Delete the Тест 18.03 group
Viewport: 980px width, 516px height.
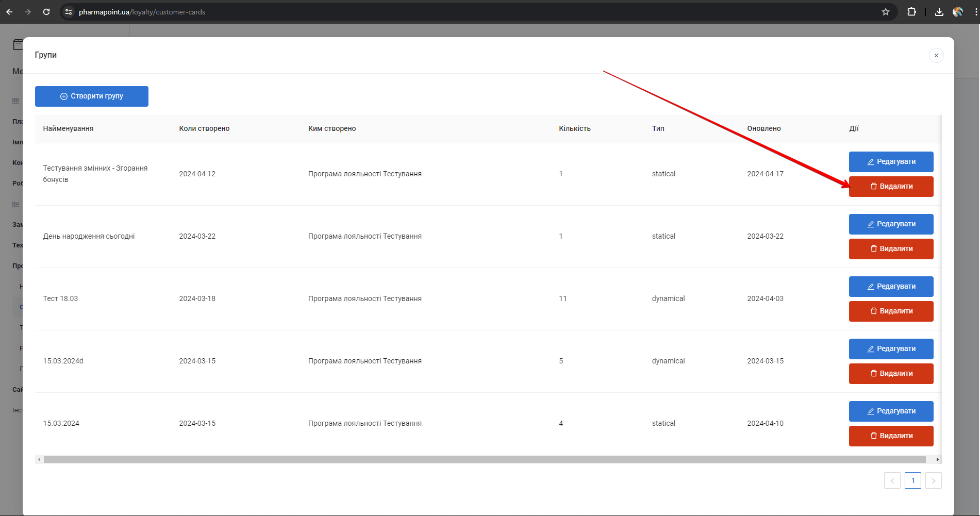[891, 311]
